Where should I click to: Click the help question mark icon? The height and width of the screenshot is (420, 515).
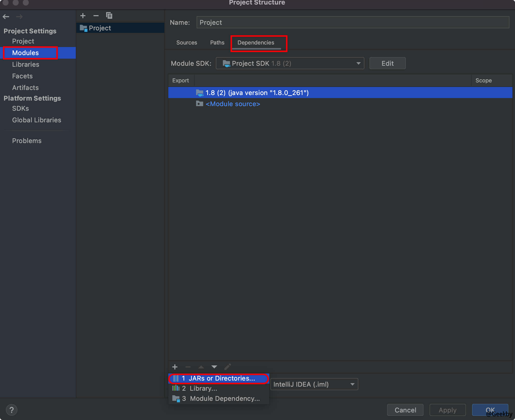(x=12, y=410)
